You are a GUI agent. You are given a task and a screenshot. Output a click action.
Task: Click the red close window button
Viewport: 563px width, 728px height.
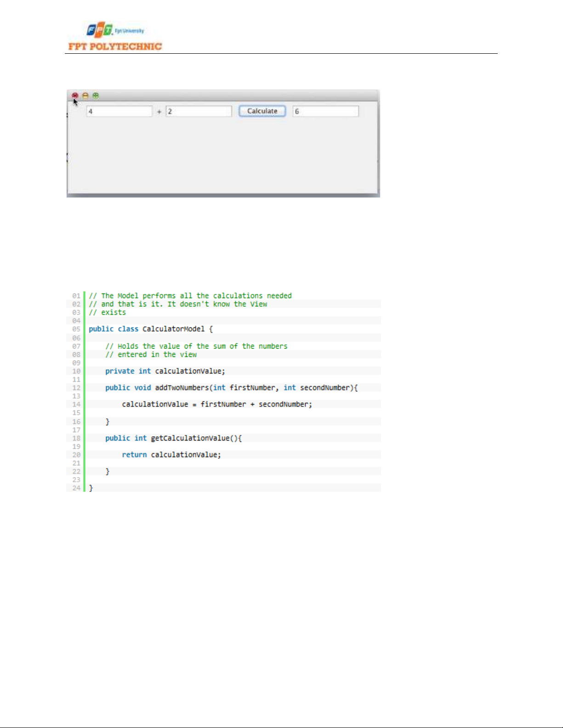[75, 96]
